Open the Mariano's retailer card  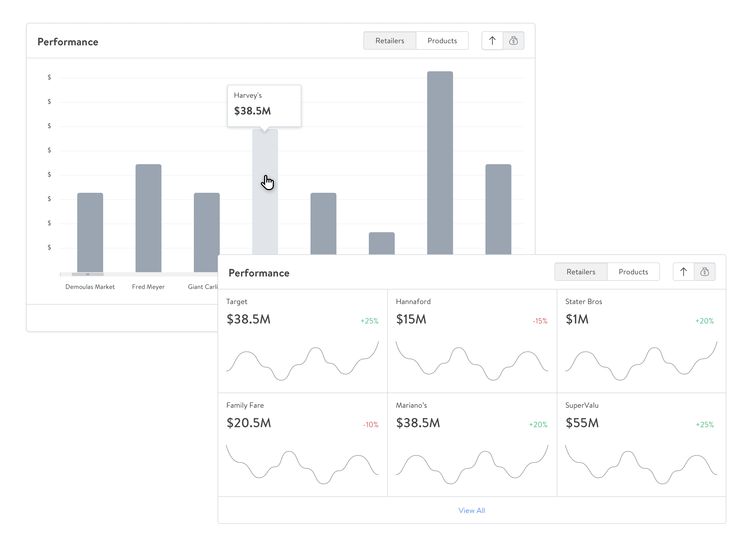pyautogui.click(x=472, y=444)
